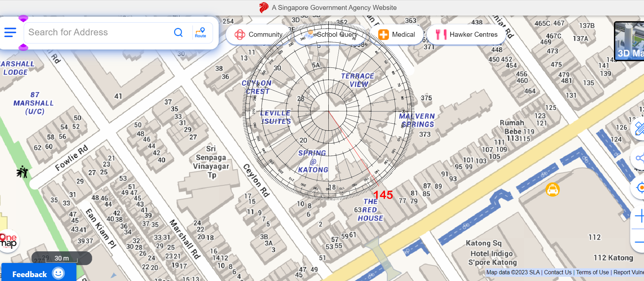This screenshot has width=644, height=281.
Task: Open the Route planner
Action: 200,33
